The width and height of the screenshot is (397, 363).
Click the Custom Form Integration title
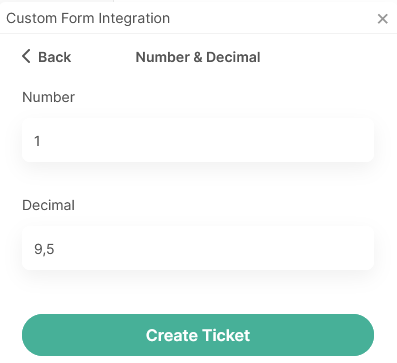88,18
